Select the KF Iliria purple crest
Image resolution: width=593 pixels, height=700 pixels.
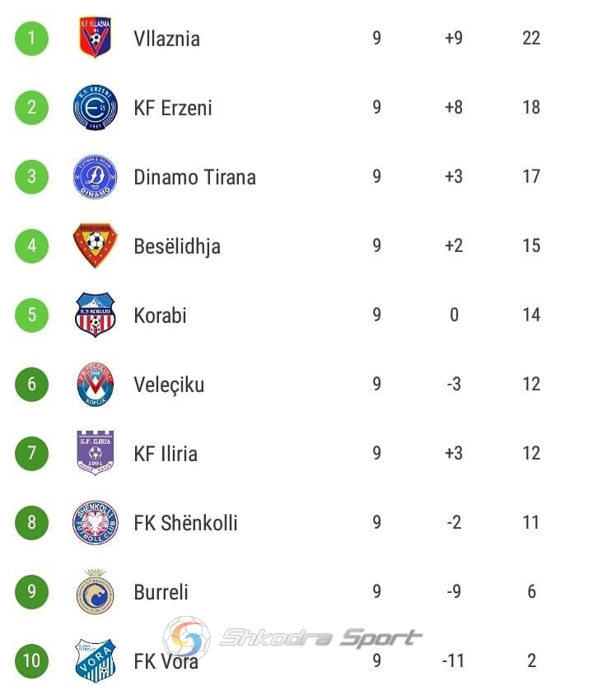point(95,453)
